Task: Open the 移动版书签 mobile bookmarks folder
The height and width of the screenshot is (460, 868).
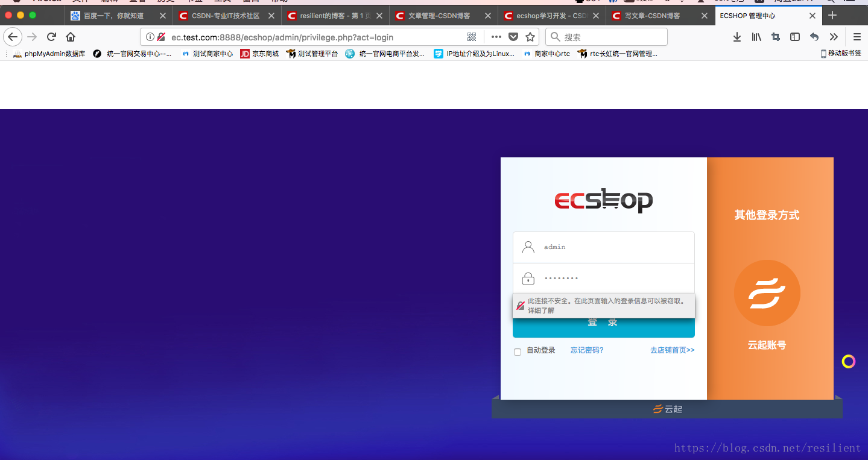Action: (x=841, y=54)
